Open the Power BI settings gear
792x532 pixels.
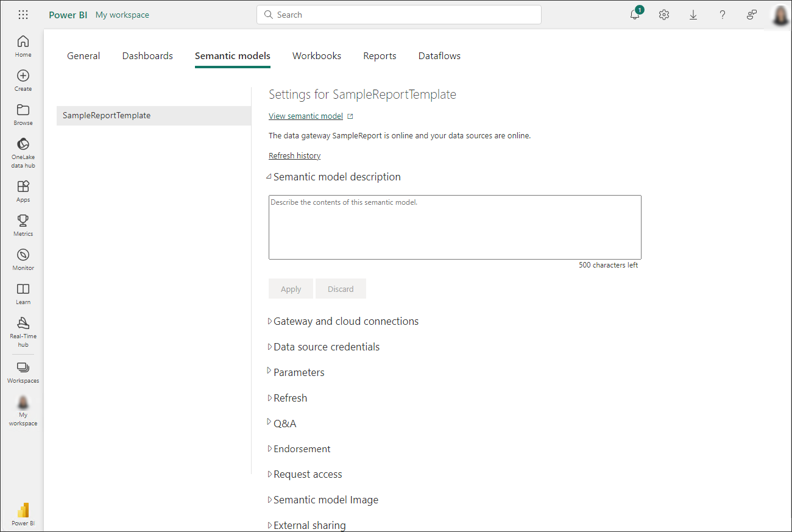[663, 15]
